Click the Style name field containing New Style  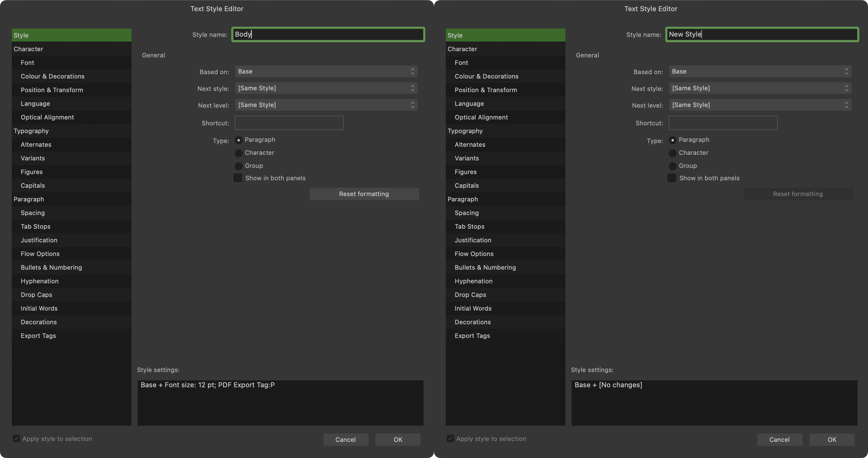[762, 34]
